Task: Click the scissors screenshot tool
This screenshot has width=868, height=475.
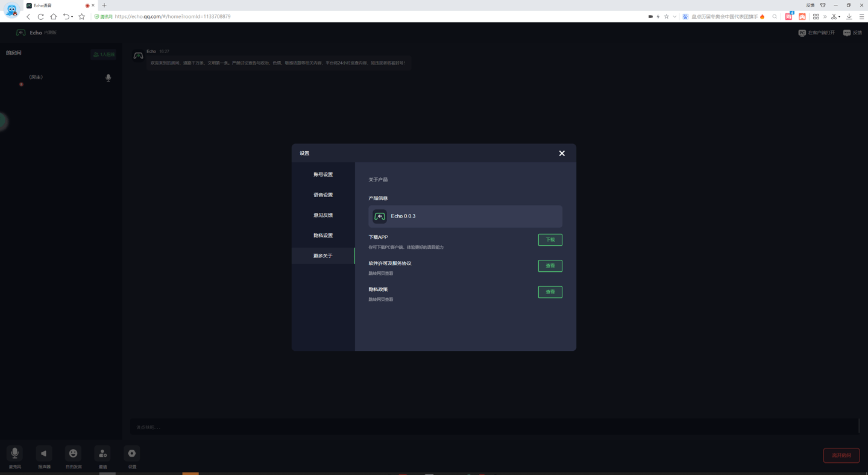Action: pyautogui.click(x=834, y=17)
